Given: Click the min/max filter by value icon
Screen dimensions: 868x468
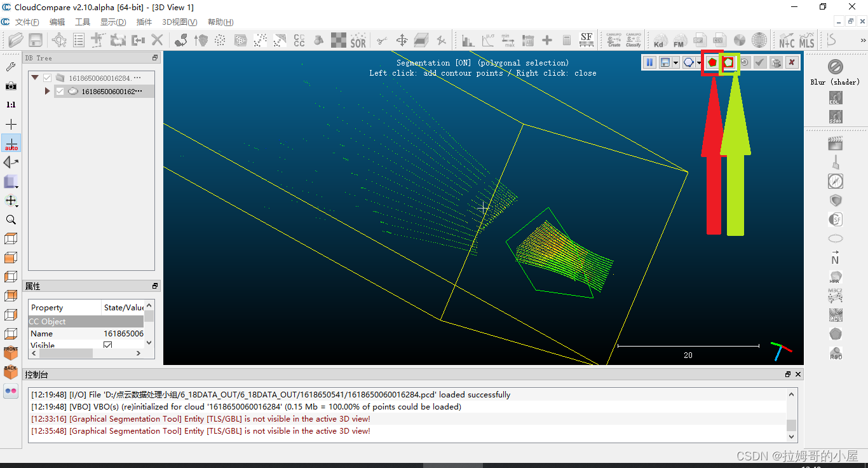Looking at the screenshot, I should [x=508, y=40].
